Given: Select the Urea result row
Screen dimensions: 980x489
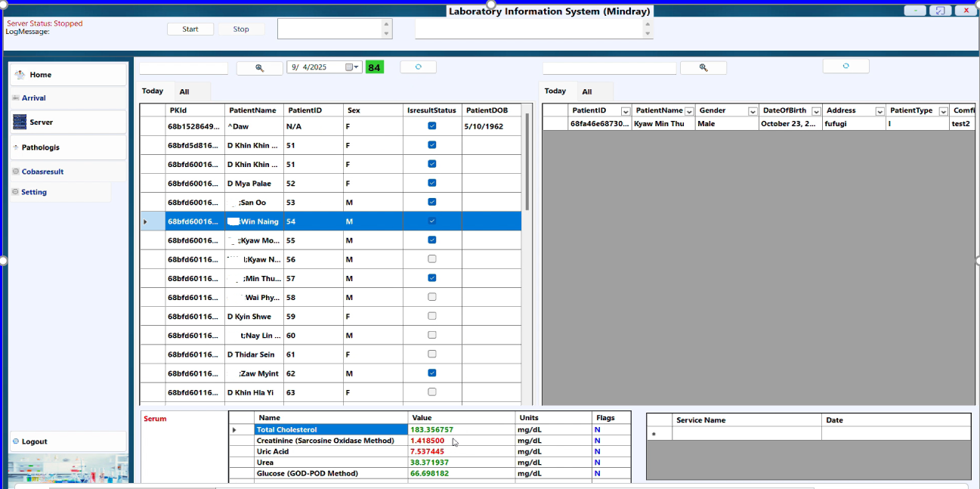Looking at the screenshot, I should click(430, 462).
